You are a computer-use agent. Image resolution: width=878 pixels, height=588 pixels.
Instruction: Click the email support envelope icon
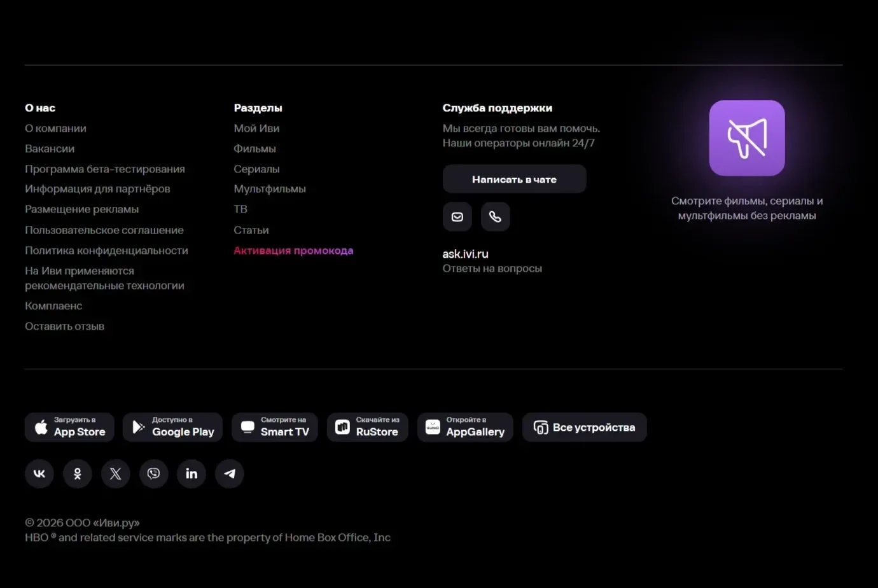click(457, 217)
